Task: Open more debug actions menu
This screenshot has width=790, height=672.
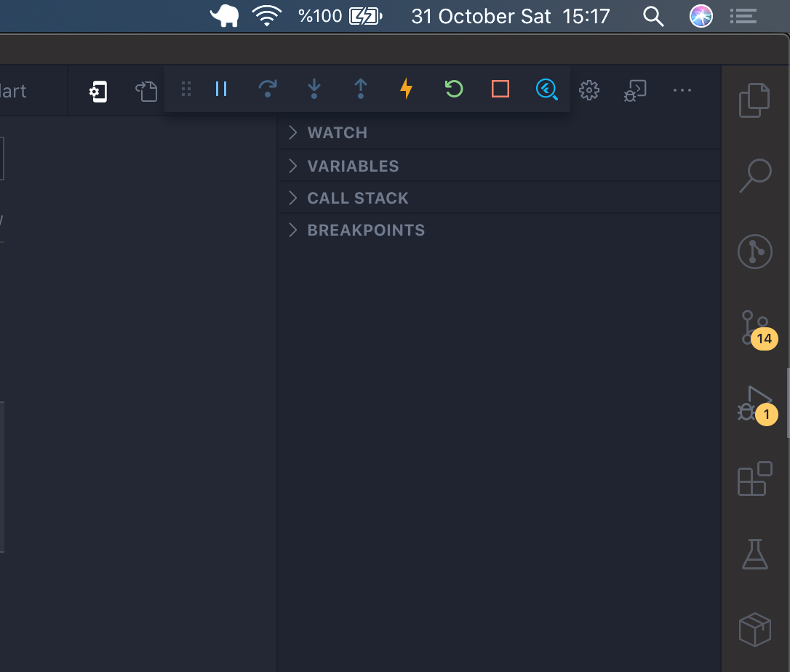Action: click(x=682, y=89)
